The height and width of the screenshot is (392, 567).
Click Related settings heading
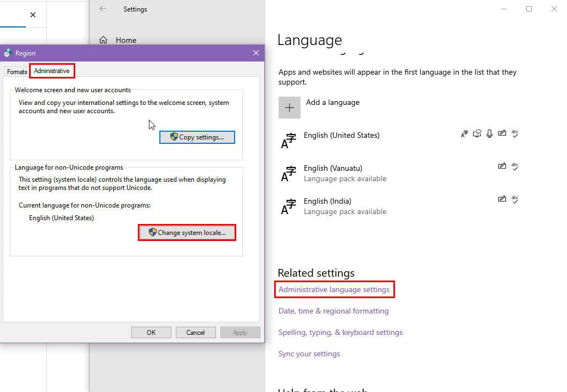point(316,273)
